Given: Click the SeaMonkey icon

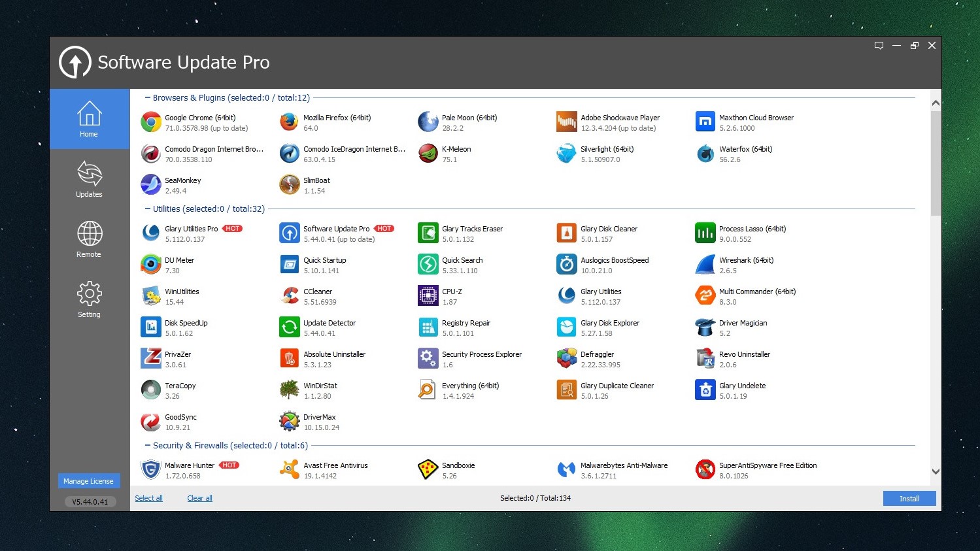Looking at the screenshot, I should click(151, 185).
